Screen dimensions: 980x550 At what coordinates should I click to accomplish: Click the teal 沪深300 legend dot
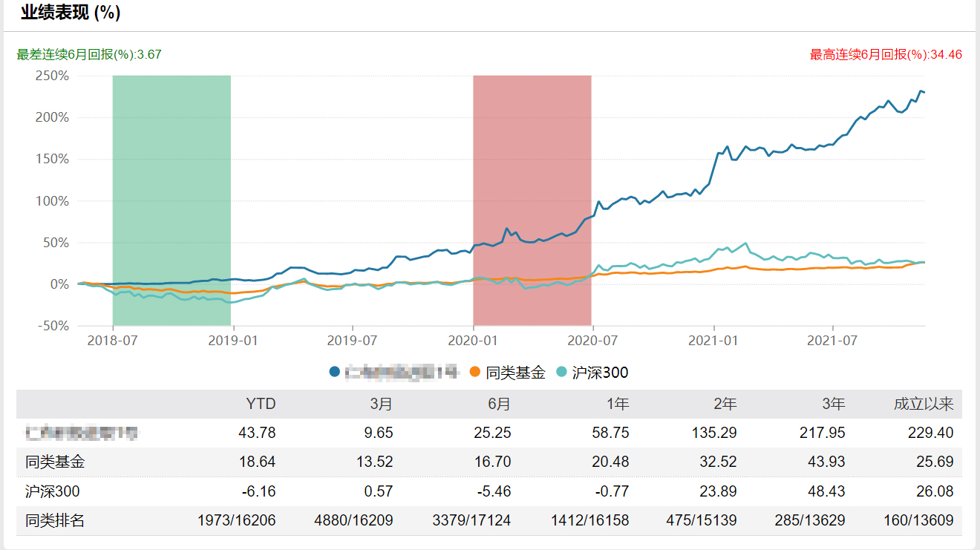pyautogui.click(x=562, y=372)
